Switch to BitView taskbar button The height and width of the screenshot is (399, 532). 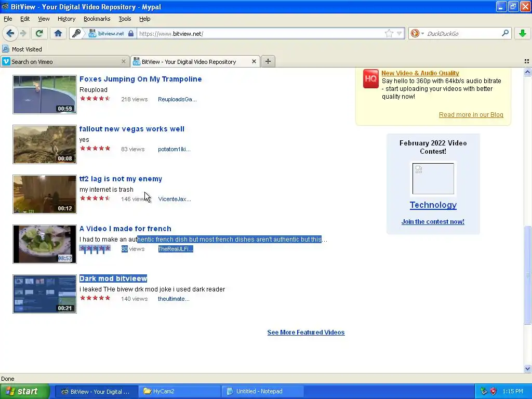[96, 392]
